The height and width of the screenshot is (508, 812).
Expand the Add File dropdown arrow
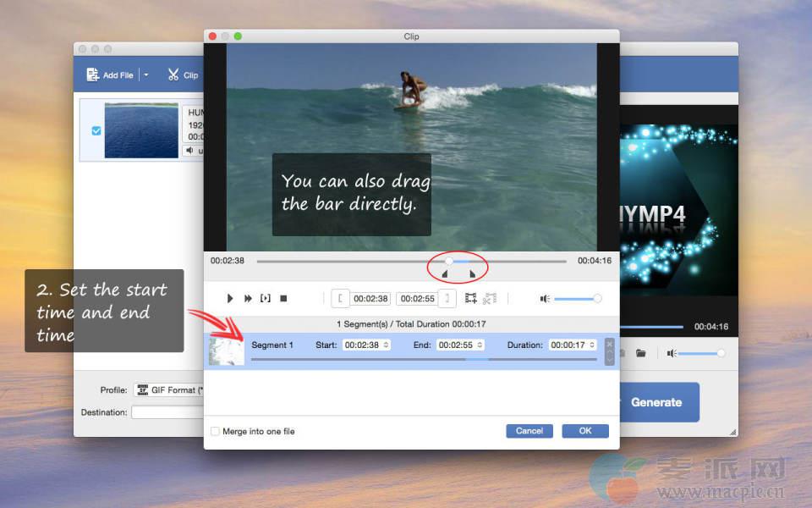point(145,75)
